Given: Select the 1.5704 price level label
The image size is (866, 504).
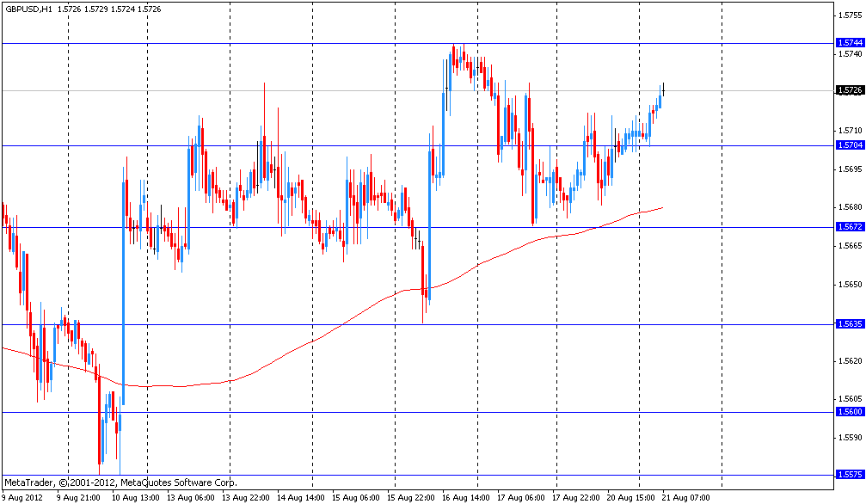Looking at the screenshot, I should click(x=850, y=144).
